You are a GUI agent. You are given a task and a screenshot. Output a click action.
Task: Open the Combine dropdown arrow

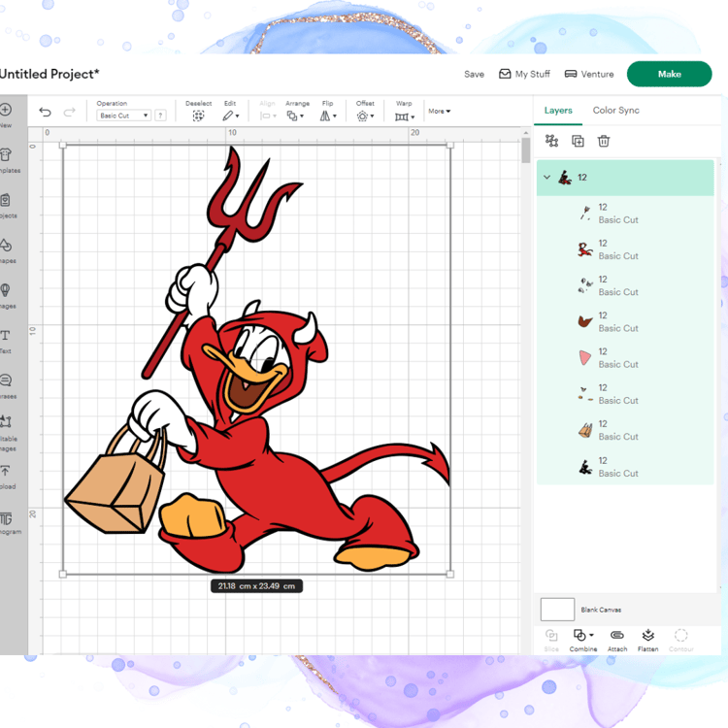(591, 635)
